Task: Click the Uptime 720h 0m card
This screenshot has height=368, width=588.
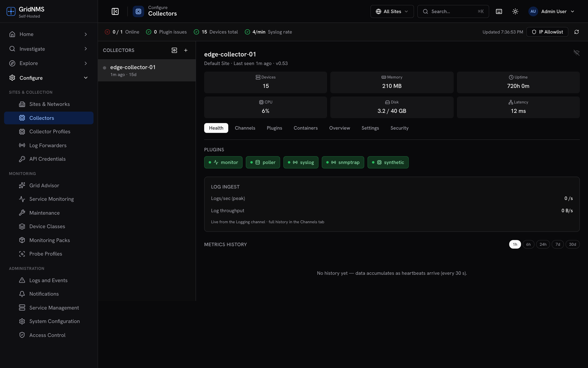Action: (x=518, y=82)
